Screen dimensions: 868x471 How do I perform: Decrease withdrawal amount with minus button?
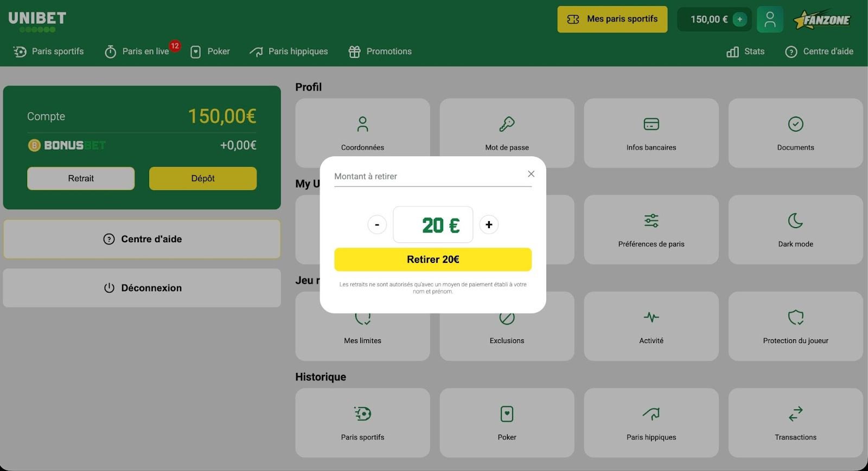click(377, 224)
